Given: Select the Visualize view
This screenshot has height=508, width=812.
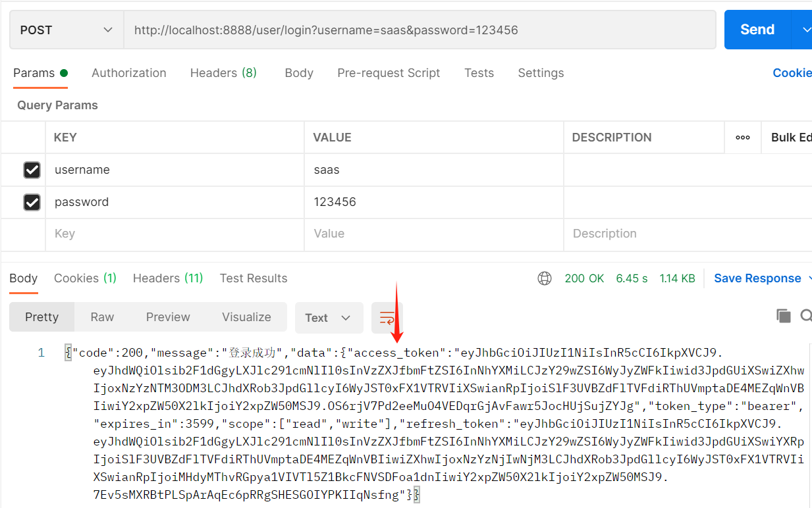Looking at the screenshot, I should pos(246,317).
